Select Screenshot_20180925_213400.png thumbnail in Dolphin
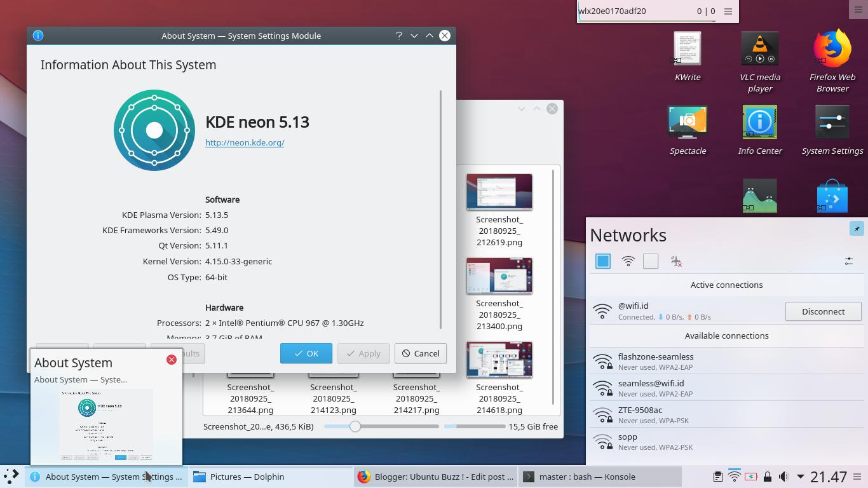 [x=499, y=276]
